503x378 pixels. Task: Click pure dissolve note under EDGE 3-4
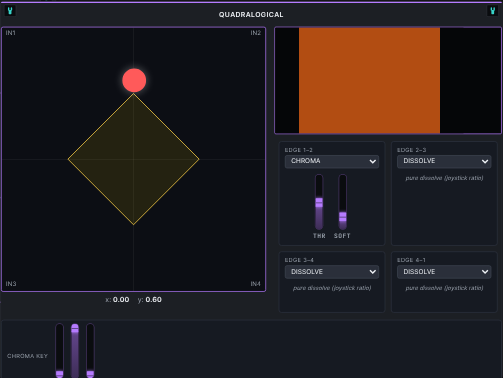click(332, 288)
